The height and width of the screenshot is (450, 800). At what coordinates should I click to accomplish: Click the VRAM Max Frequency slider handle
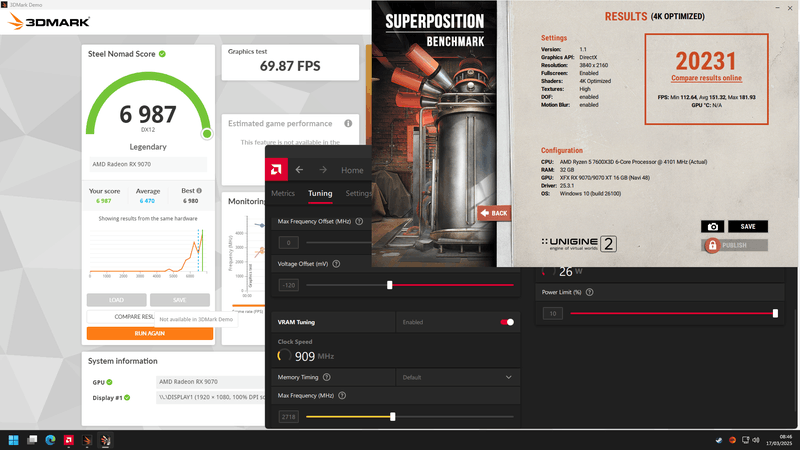[392, 417]
